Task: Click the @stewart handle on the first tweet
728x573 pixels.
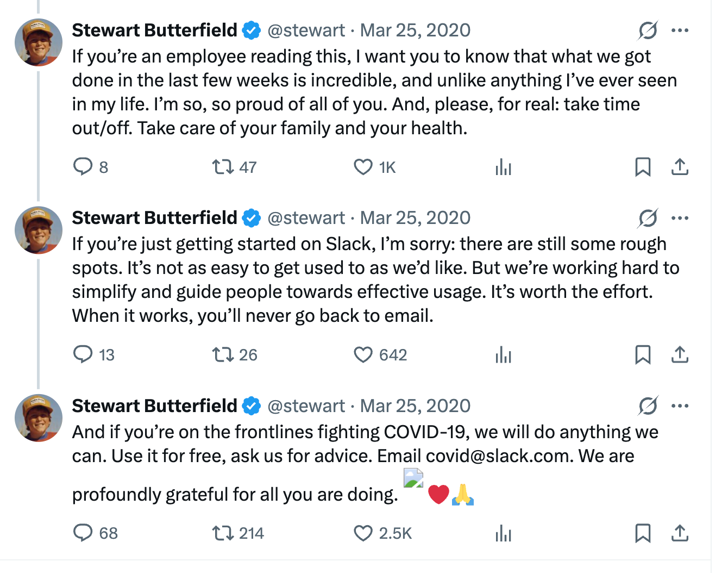Action: click(x=306, y=30)
